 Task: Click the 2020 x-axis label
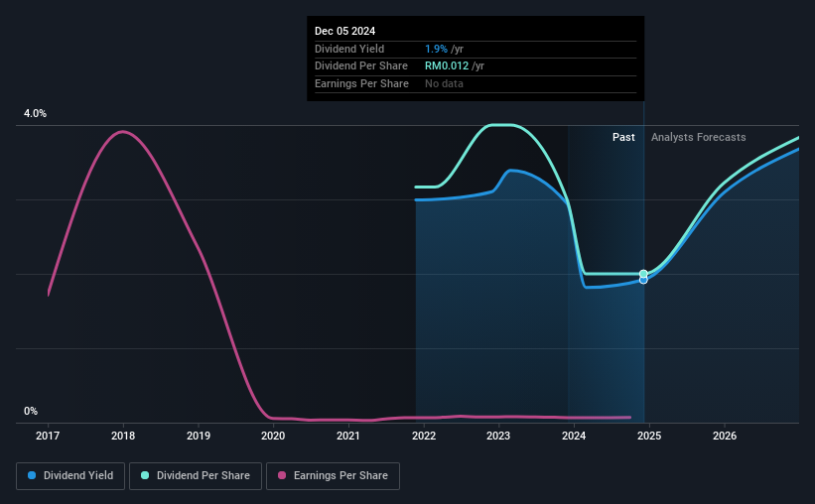(x=273, y=436)
